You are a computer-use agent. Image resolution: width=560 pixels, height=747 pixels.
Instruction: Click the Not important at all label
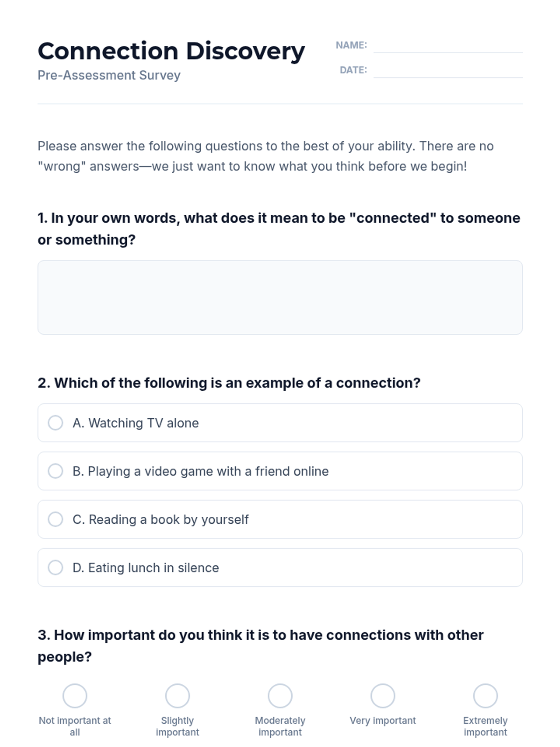click(75, 726)
